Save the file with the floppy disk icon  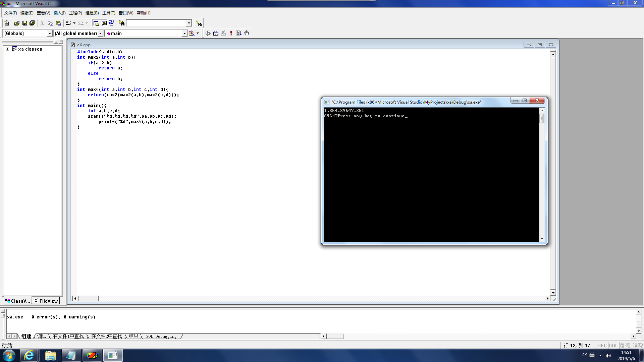click(24, 23)
